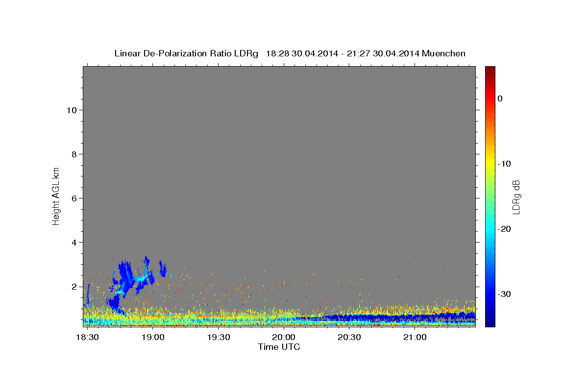Click the 'LDRg dB' colorbar label
The width and height of the screenshot is (588, 392).
tap(516, 197)
